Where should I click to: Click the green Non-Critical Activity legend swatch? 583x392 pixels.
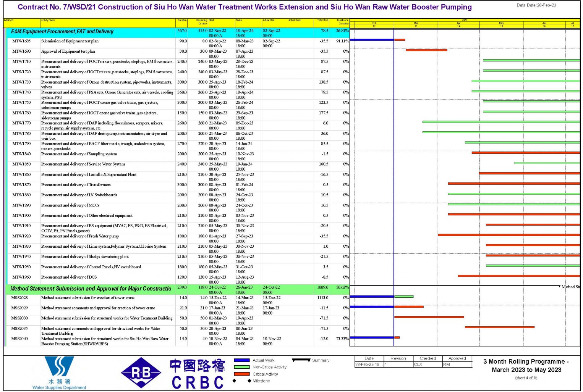point(241,367)
